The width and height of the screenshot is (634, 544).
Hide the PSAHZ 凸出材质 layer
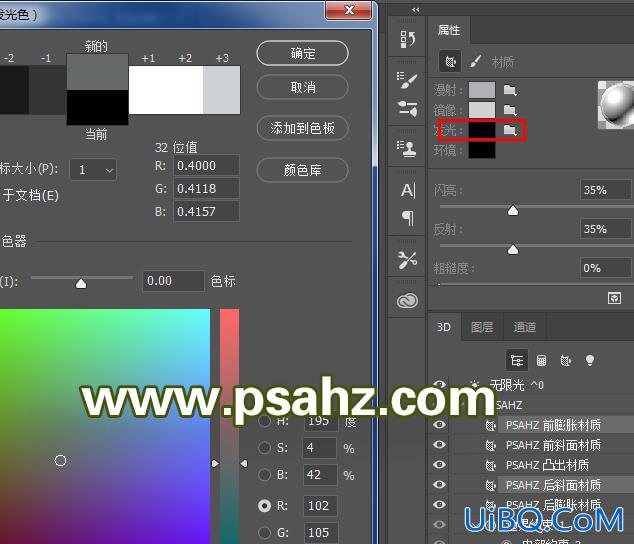(440, 464)
